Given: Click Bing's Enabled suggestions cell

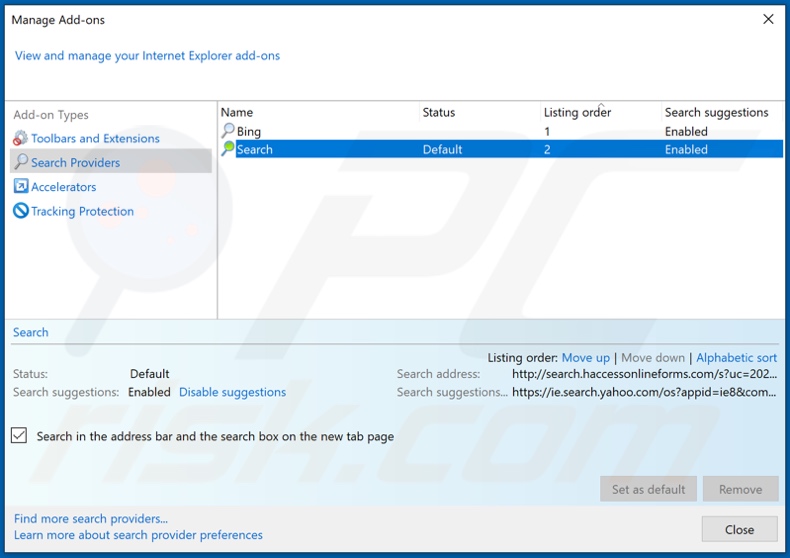Looking at the screenshot, I should pos(686,131).
